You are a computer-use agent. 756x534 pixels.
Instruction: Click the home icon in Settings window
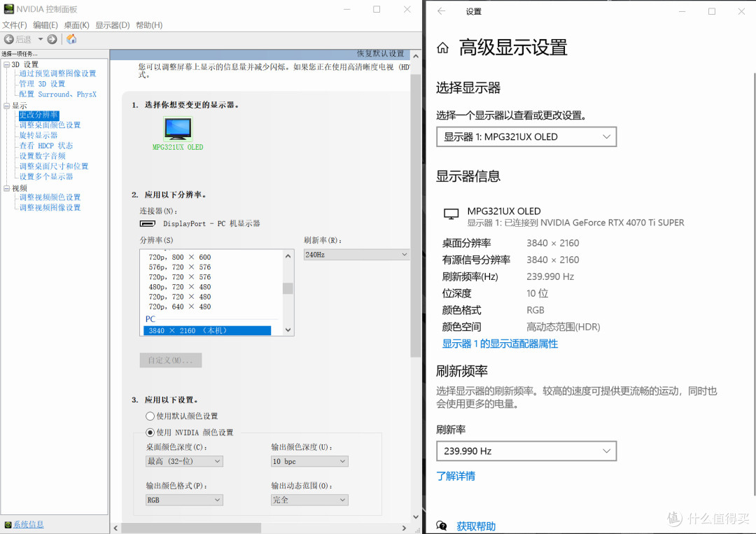point(442,48)
